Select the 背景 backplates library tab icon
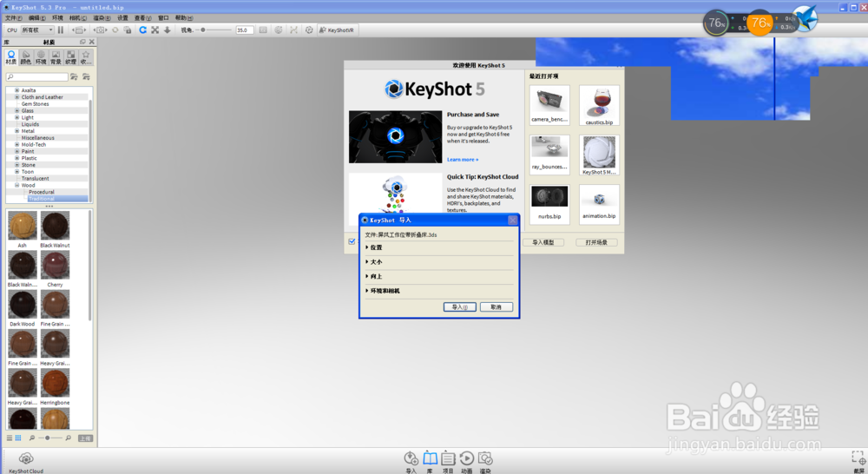 point(56,57)
